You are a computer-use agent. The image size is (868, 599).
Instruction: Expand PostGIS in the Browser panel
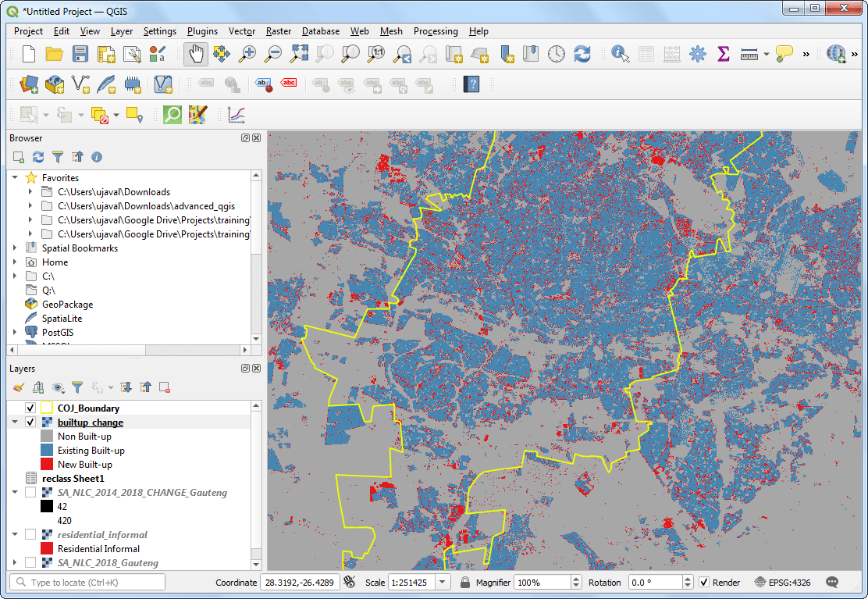14,332
